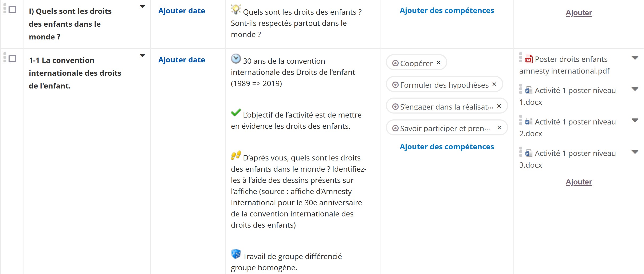Grab the drag handle of 1-1 La convention row
The image size is (644, 274).
(5, 58)
